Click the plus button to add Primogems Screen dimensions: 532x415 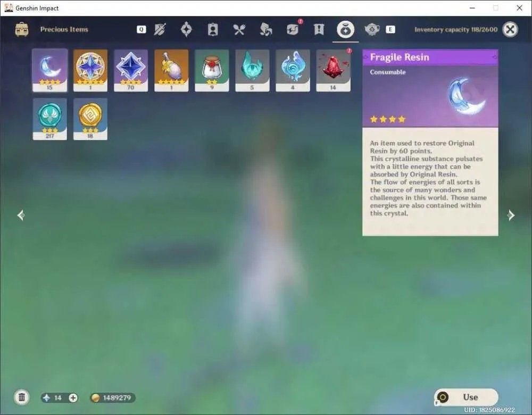tap(73, 397)
